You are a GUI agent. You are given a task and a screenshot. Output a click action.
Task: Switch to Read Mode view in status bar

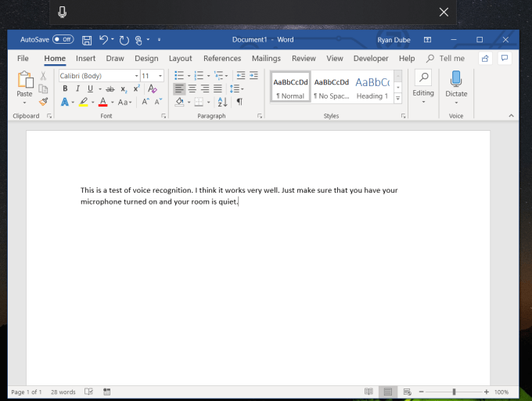[368, 392]
